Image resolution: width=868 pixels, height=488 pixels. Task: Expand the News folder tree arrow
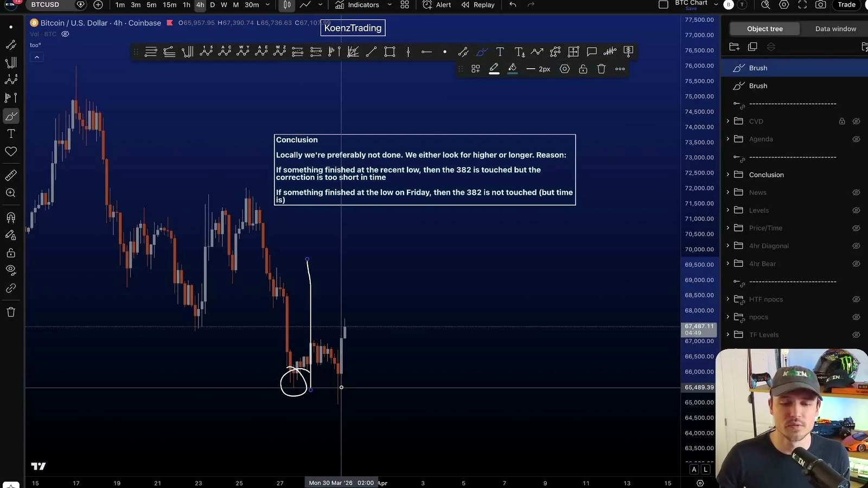tap(728, 192)
